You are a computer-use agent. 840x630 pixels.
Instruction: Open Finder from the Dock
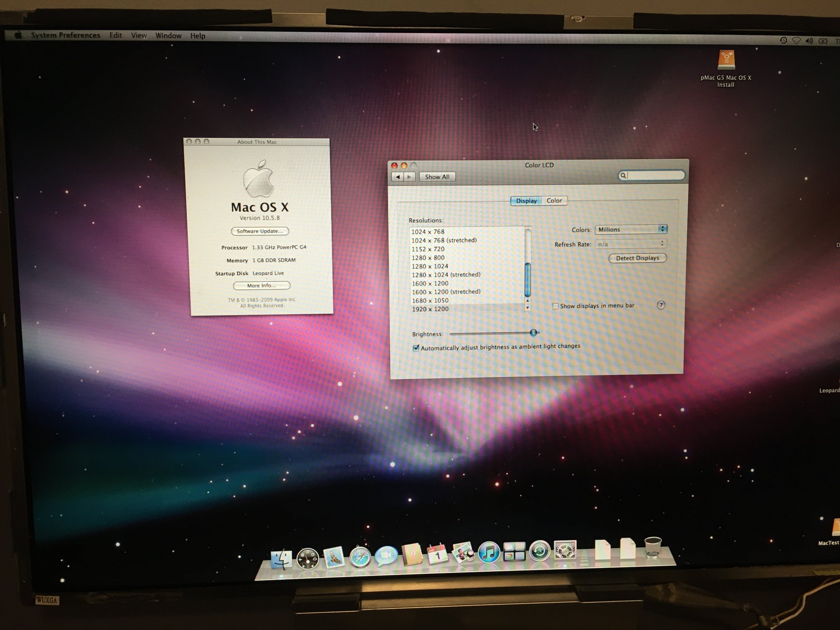(x=281, y=559)
